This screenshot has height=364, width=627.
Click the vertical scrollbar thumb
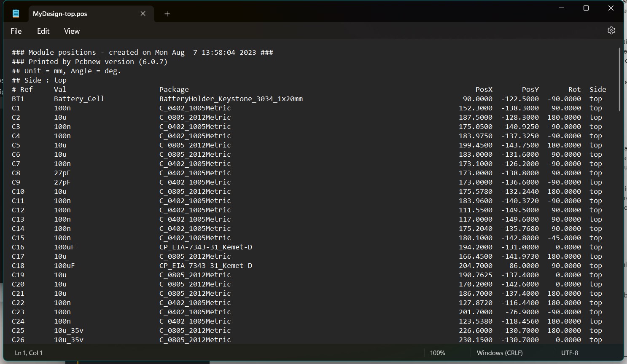point(619,79)
